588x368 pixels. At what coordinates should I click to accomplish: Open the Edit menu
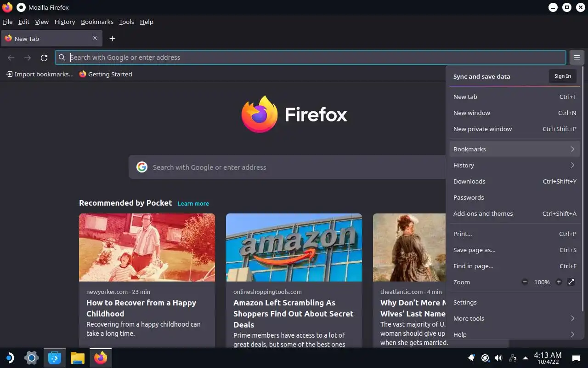point(24,22)
